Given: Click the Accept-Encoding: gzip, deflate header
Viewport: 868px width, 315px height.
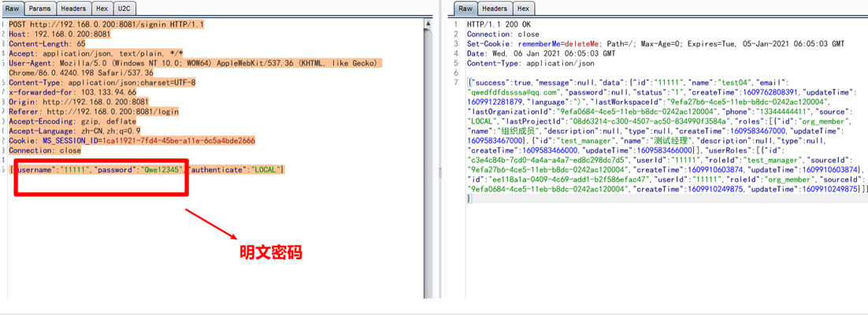Looking at the screenshot, I should tap(72, 121).
